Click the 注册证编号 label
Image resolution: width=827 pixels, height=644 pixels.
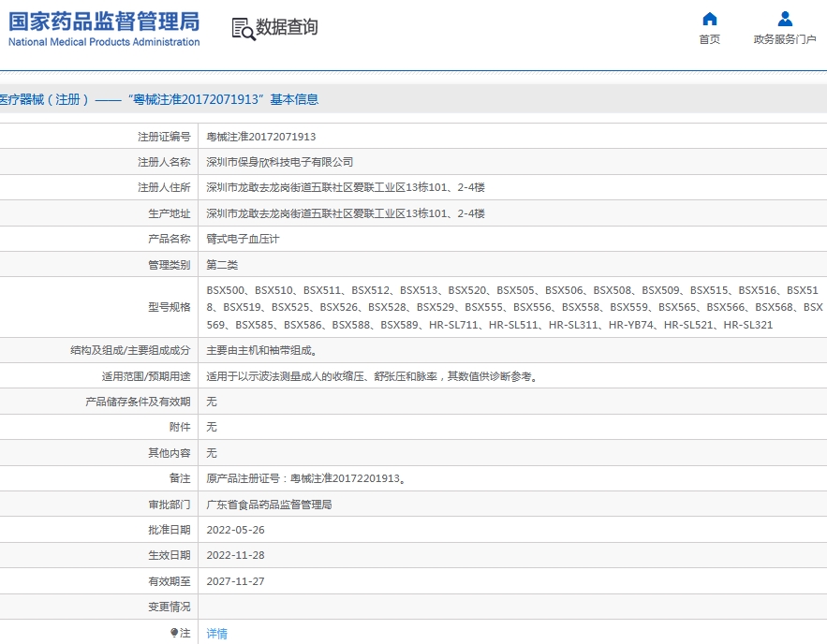click(x=164, y=137)
